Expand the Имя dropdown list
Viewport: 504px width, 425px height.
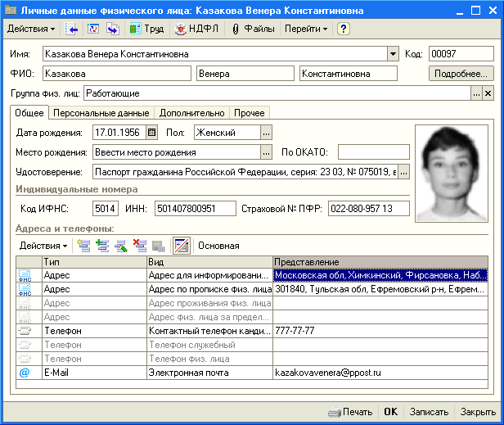click(x=392, y=54)
